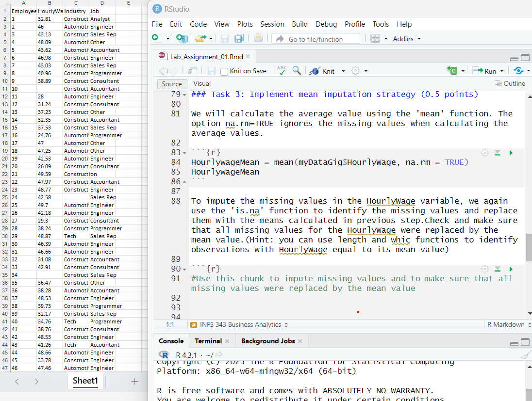The image size is (532, 401).
Task: Save the Lab_Assignment_01.Rmd document
Action: tap(211, 70)
